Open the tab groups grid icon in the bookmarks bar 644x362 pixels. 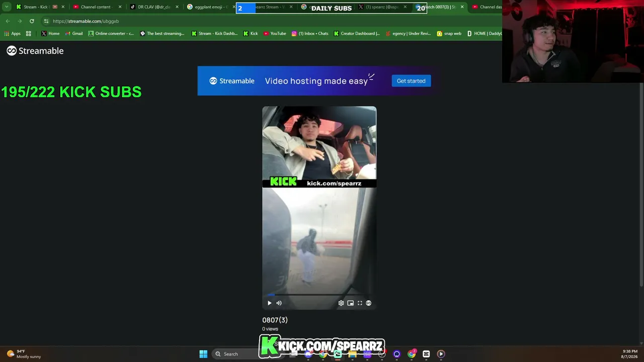tap(29, 34)
